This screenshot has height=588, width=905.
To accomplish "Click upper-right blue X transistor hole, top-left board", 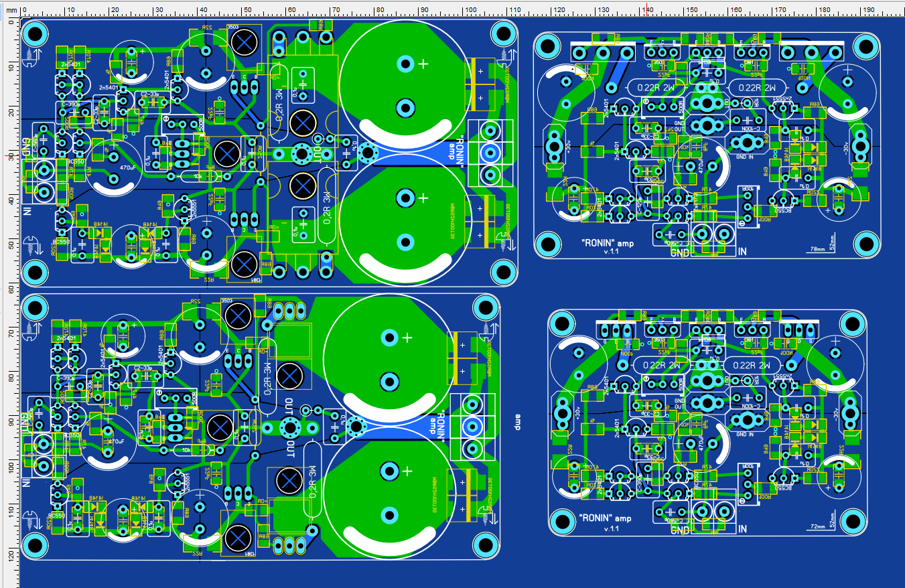I will (243, 43).
